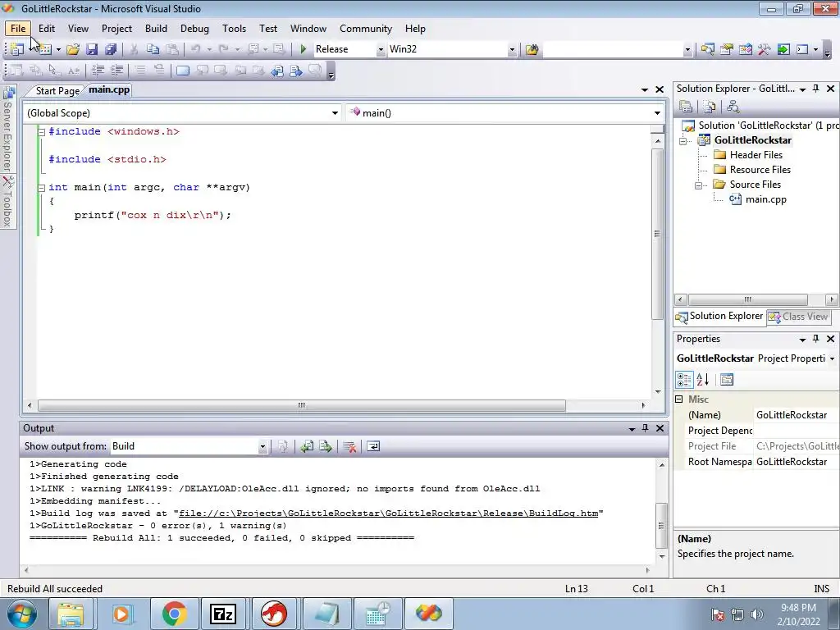The width and height of the screenshot is (840, 630).
Task: Click the New Project toolbar icon
Action: [16, 49]
